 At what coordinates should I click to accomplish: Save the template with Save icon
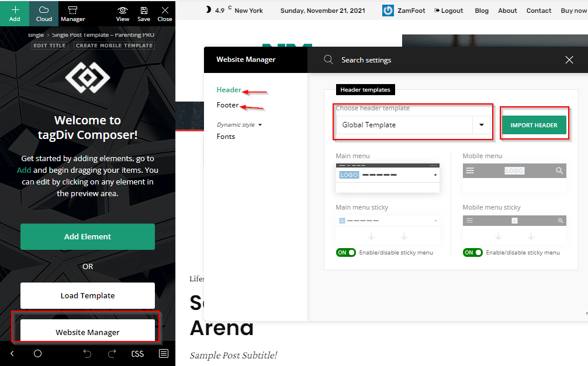pos(144,10)
